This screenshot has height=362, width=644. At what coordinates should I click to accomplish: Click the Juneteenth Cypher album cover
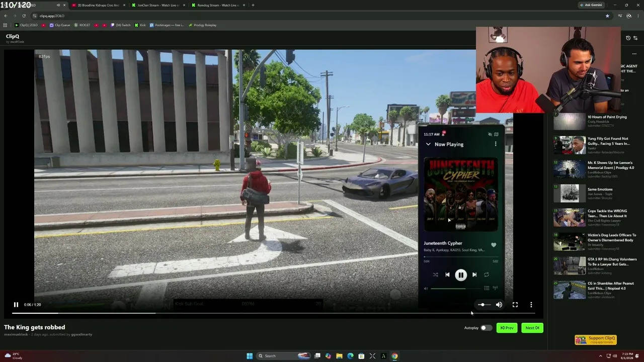tap(461, 194)
